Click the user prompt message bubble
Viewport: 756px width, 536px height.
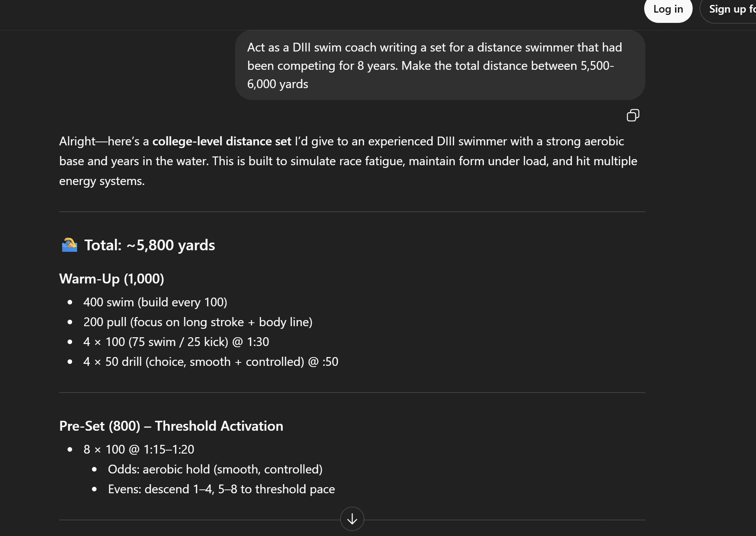click(440, 65)
